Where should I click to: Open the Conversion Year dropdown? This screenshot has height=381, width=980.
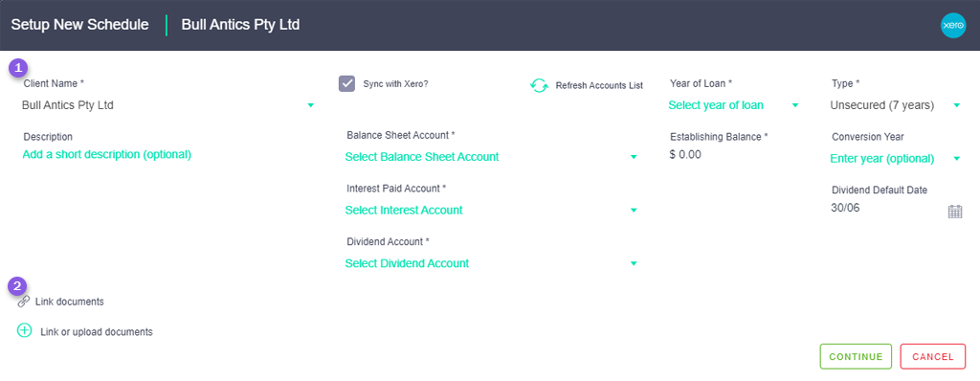tap(896, 158)
